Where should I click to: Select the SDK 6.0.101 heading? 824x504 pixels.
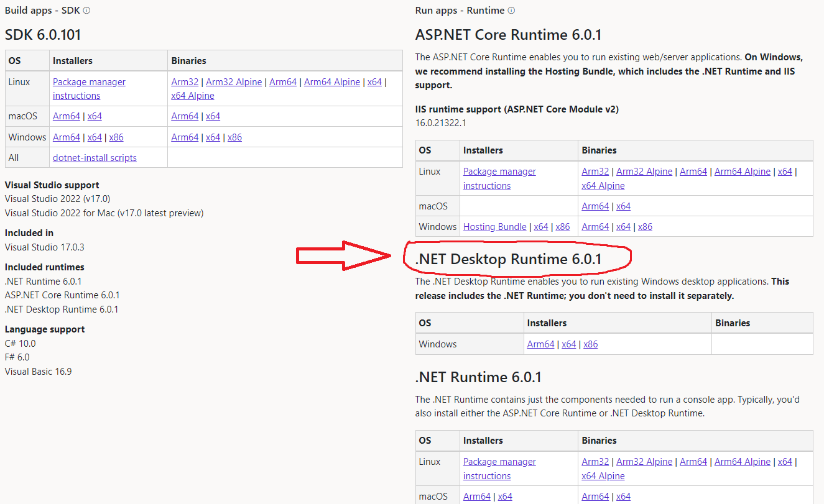pyautogui.click(x=43, y=35)
